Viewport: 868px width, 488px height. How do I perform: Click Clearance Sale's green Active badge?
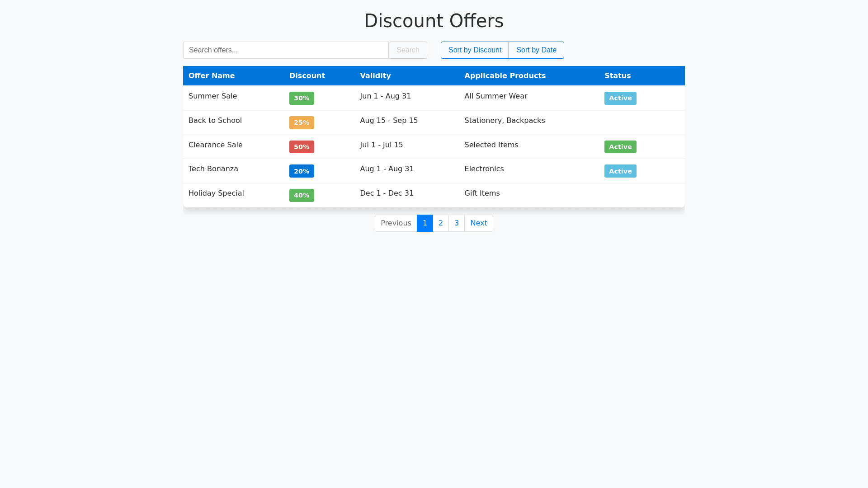point(620,147)
